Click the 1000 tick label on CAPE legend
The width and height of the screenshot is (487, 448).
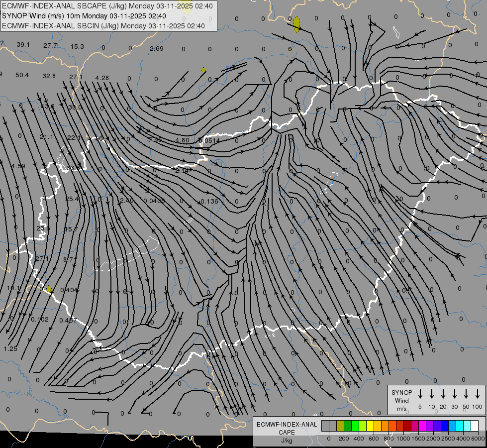click(x=403, y=439)
